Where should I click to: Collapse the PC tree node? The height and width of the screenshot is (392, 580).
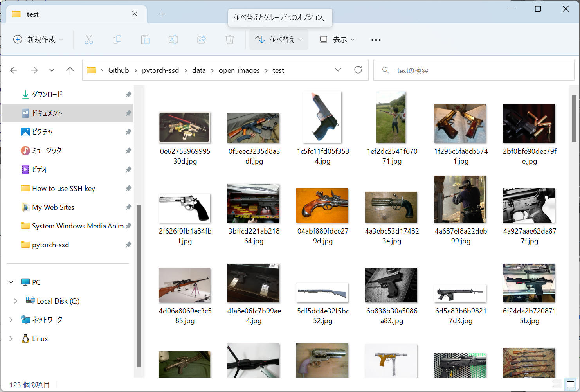tap(11, 282)
